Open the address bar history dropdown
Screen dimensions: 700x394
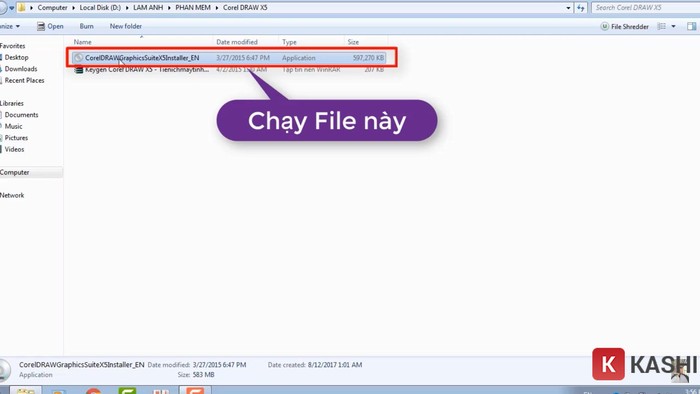tap(568, 8)
